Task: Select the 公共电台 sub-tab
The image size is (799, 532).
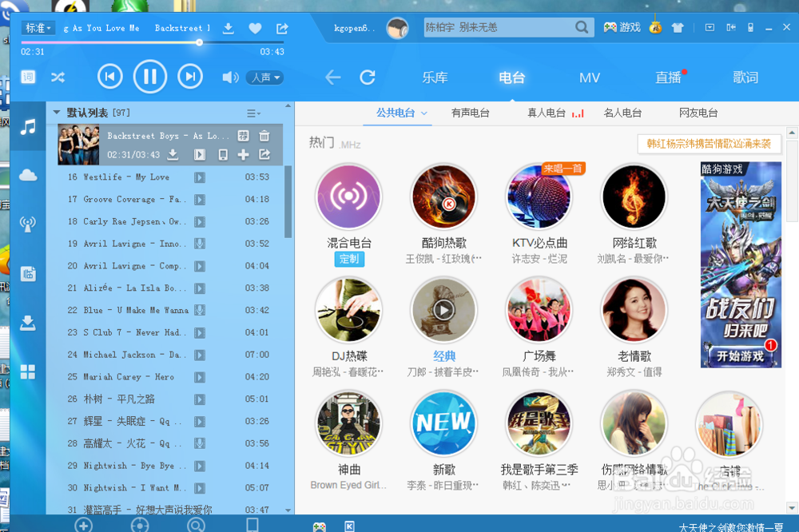Action: pyautogui.click(x=396, y=113)
